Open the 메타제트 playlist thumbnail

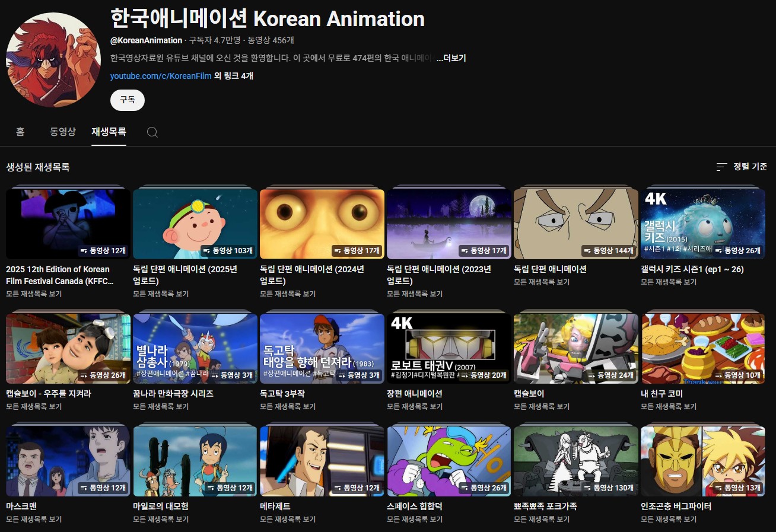coord(322,461)
